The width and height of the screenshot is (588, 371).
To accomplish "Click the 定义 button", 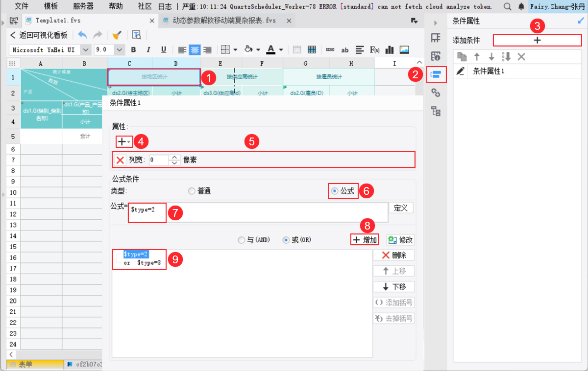I will (x=401, y=208).
